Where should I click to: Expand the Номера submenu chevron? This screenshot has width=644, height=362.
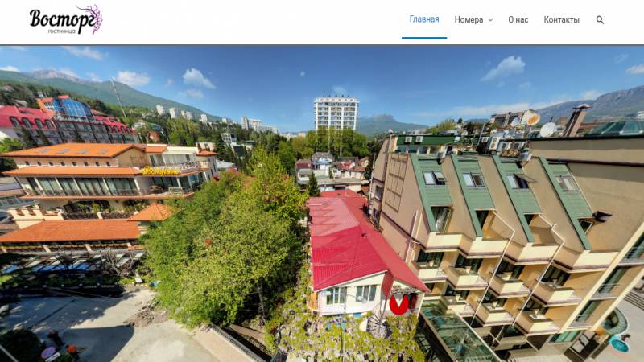tap(490, 19)
